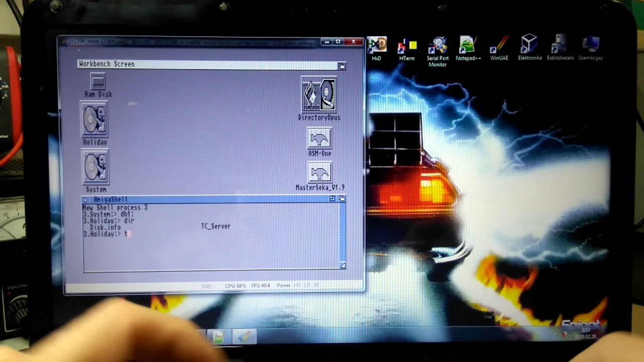Click the AmigaShell window close gadget

85,200
